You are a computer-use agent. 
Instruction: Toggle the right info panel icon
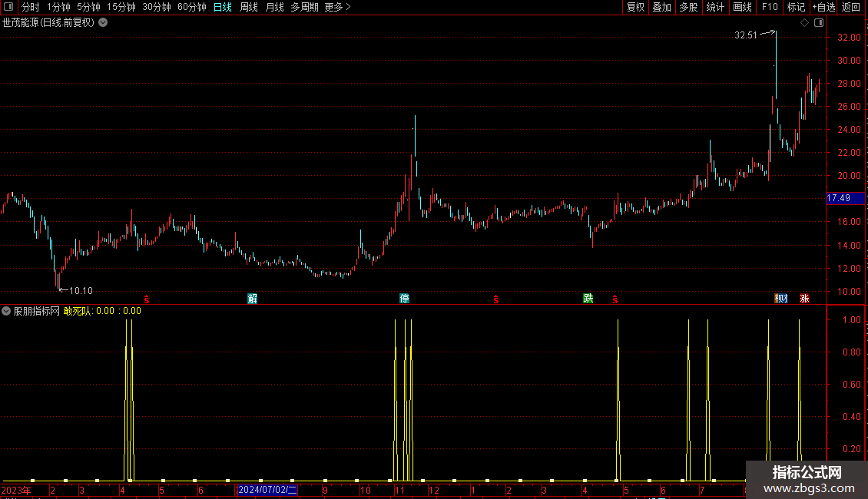(819, 23)
